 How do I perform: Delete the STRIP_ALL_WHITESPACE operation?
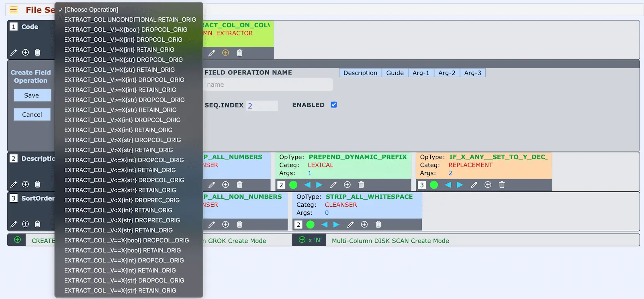(x=378, y=224)
